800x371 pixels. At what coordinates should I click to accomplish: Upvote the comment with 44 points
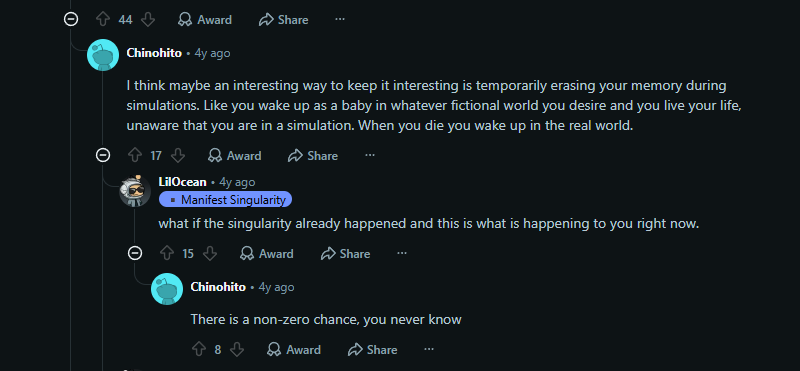click(x=103, y=20)
